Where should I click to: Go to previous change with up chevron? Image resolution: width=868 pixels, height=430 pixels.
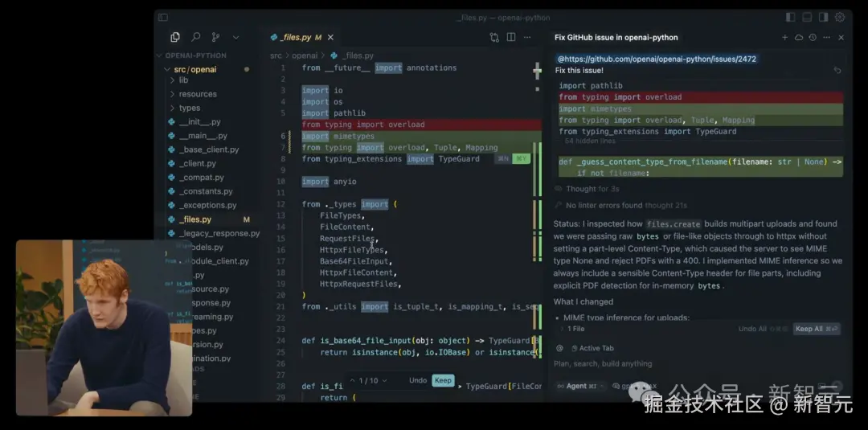point(352,381)
